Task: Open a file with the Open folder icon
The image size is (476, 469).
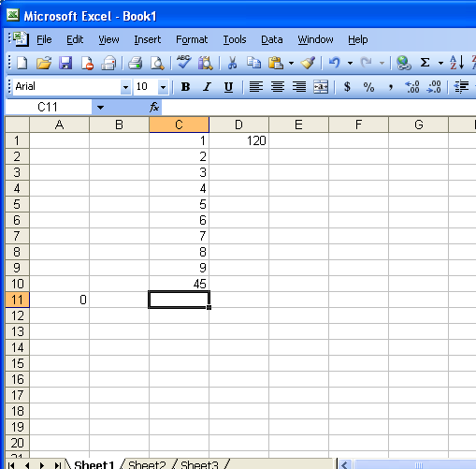Action: [x=44, y=63]
